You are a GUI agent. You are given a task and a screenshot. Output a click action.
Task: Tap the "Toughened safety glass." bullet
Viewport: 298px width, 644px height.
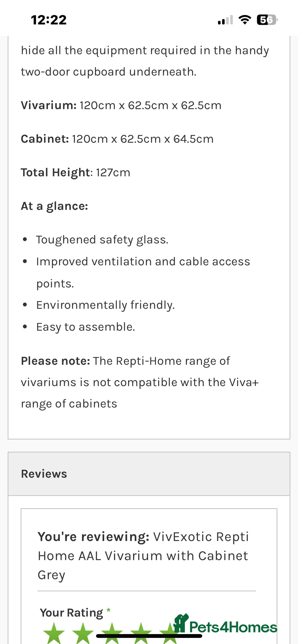[102, 240]
